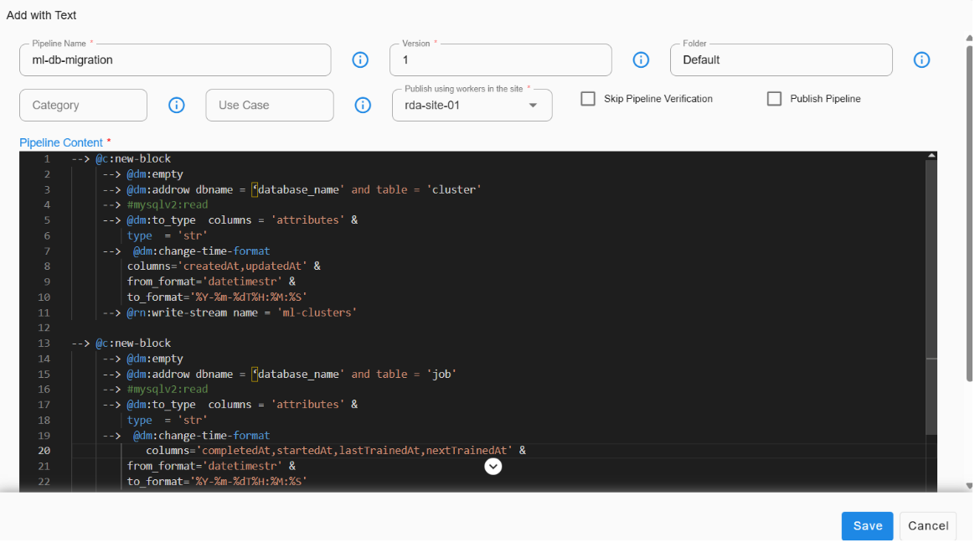Cancel the Add with Text dialog
The height and width of the screenshot is (553, 980).
[927, 525]
